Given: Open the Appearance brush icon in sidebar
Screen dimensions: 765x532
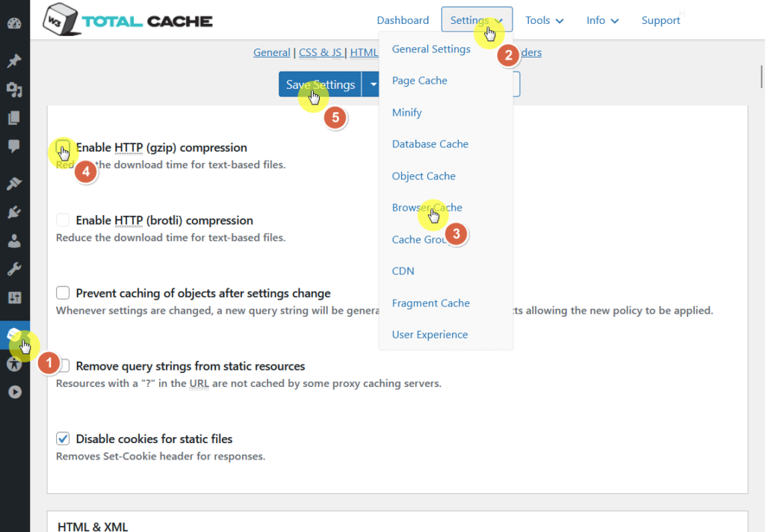Looking at the screenshot, I should point(14,184).
